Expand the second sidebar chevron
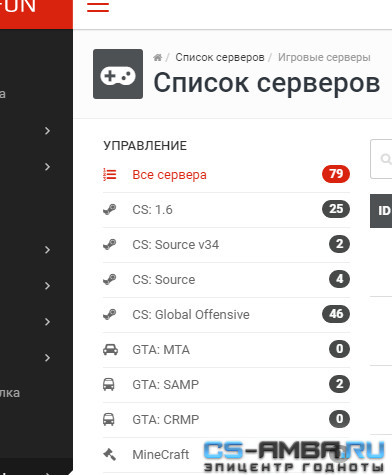This screenshot has width=392, height=475. pyautogui.click(x=47, y=166)
